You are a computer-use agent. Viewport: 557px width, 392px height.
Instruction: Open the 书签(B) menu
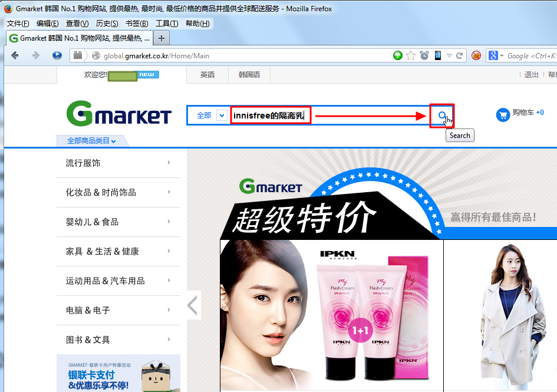point(137,24)
